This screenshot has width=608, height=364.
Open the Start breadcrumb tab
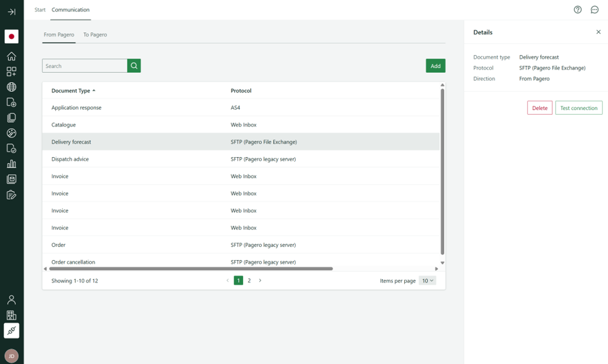coord(40,10)
